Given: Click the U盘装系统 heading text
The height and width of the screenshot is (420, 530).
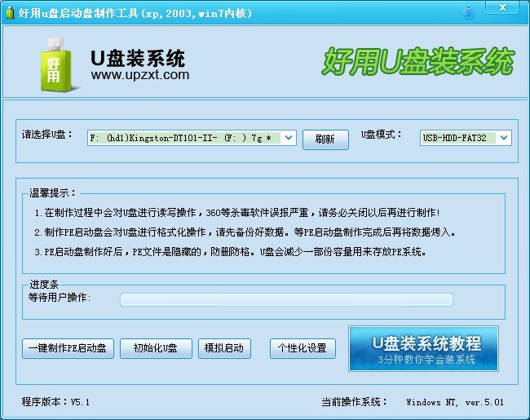Looking at the screenshot, I should [x=138, y=58].
